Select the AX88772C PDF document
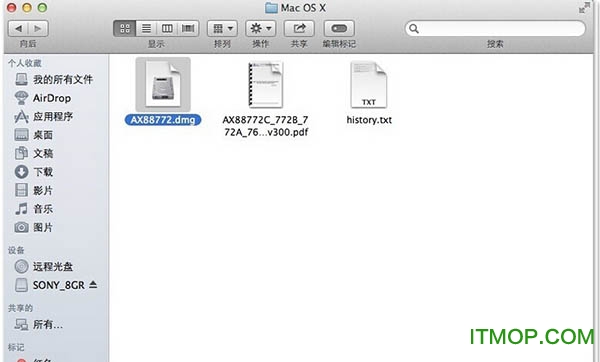This screenshot has width=600, height=362. pos(266,85)
